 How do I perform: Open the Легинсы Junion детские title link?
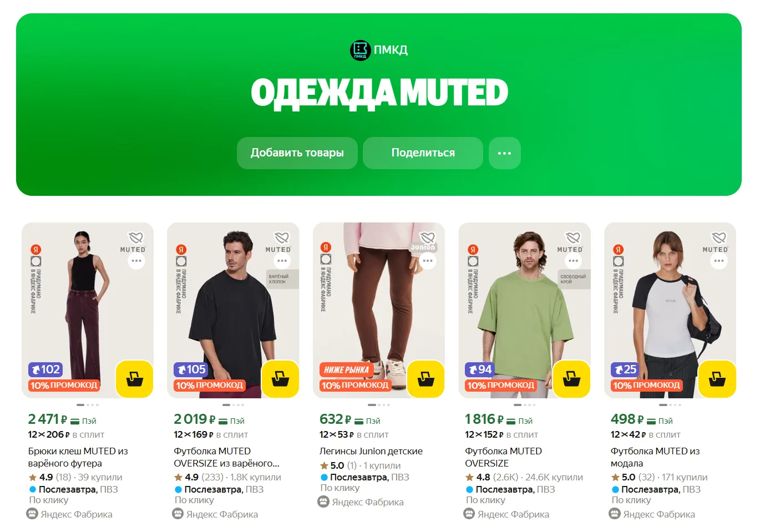(371, 451)
